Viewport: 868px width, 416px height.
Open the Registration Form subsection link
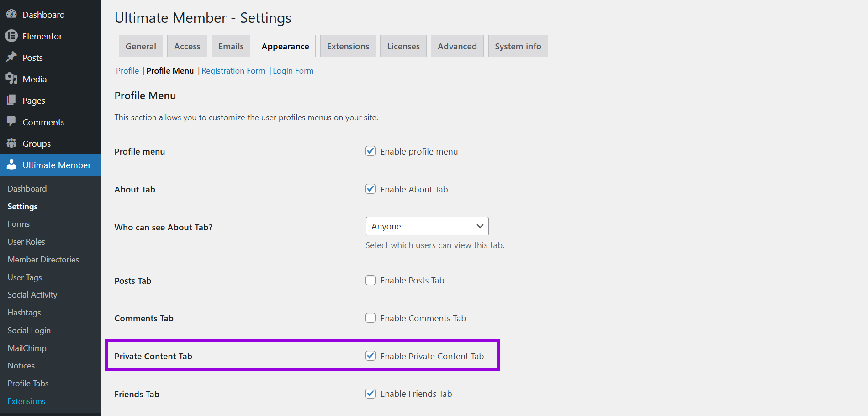[x=233, y=71]
